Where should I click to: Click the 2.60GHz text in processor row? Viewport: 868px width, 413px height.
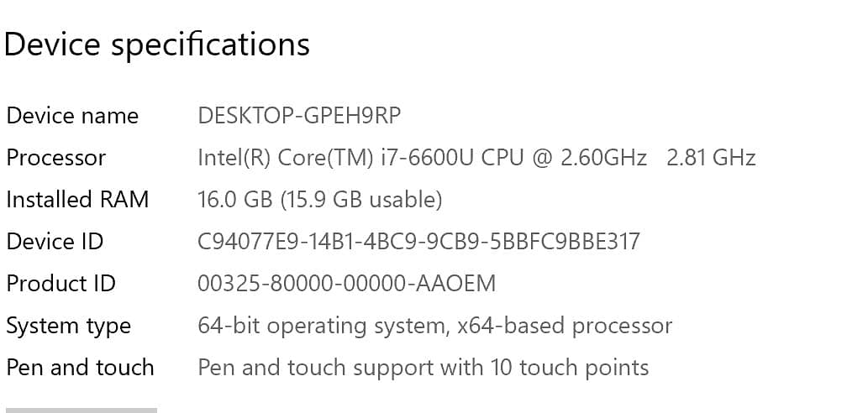[x=605, y=158]
